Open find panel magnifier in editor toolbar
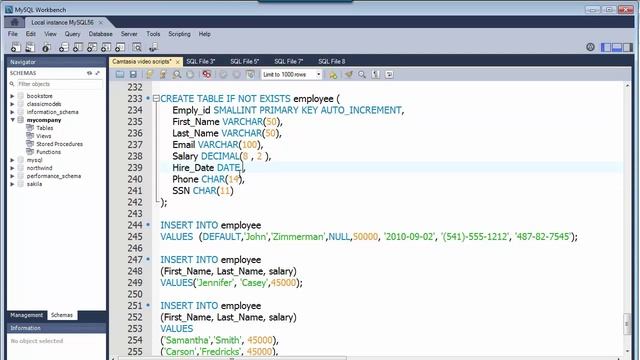640x360 pixels. click(x=362, y=74)
